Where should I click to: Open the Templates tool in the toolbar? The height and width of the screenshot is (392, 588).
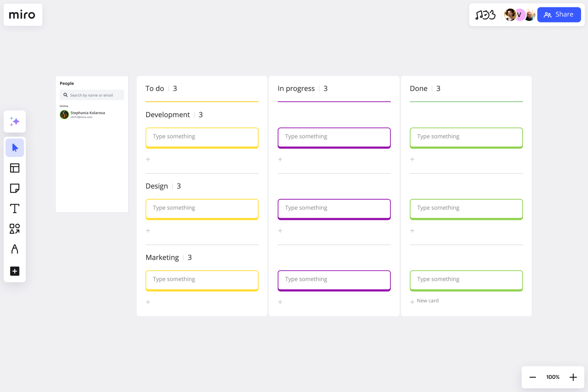click(x=15, y=168)
